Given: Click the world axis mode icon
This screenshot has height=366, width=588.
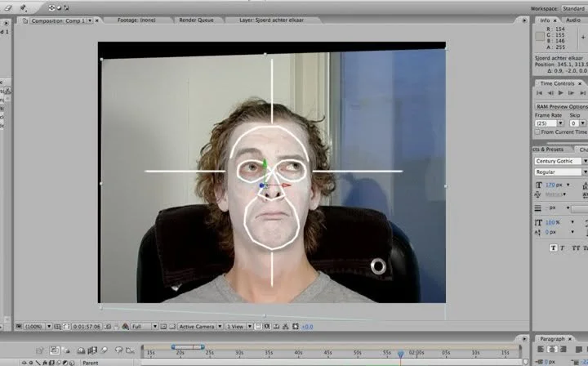Looking at the screenshot, I should tap(60, 7).
